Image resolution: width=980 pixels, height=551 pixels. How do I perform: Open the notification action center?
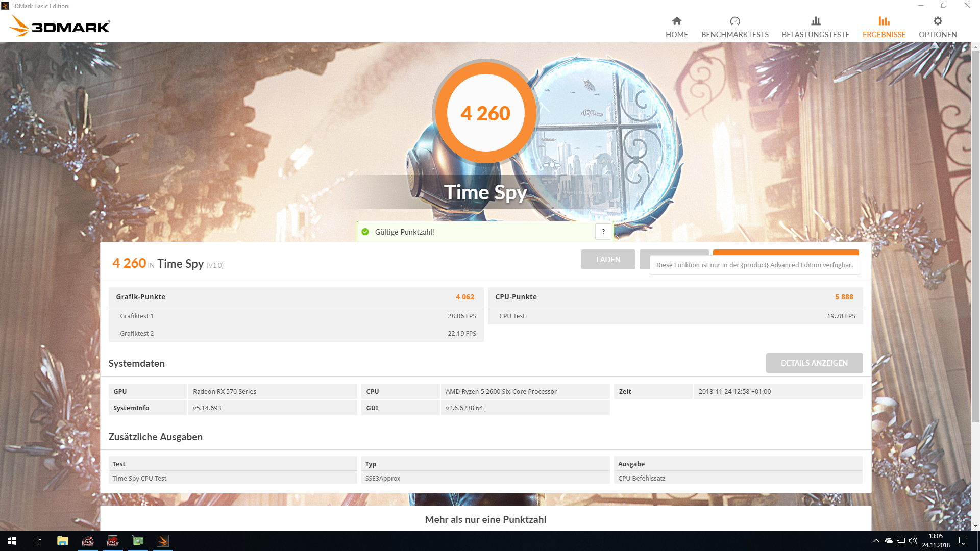tap(963, 541)
